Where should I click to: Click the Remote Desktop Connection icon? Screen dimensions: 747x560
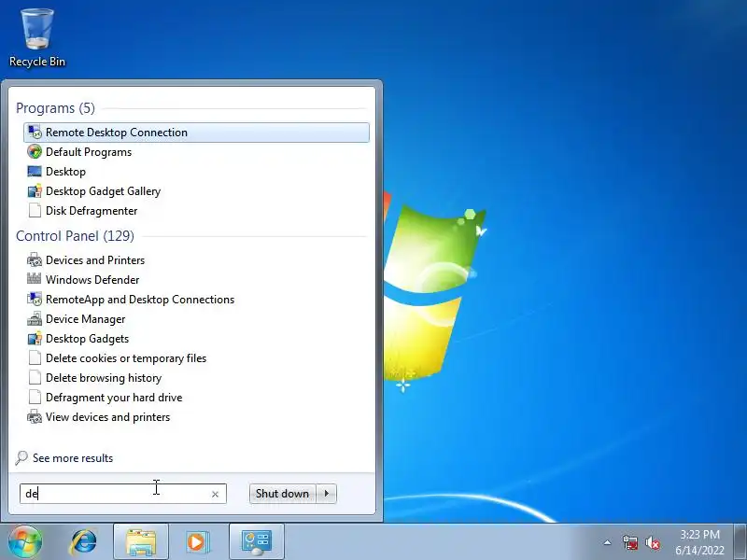35,133
